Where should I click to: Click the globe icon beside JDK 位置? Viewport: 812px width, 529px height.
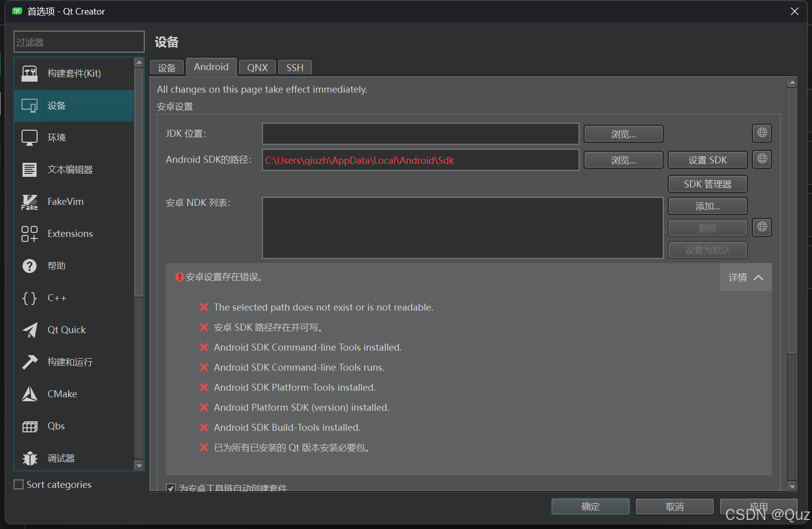pyautogui.click(x=762, y=133)
